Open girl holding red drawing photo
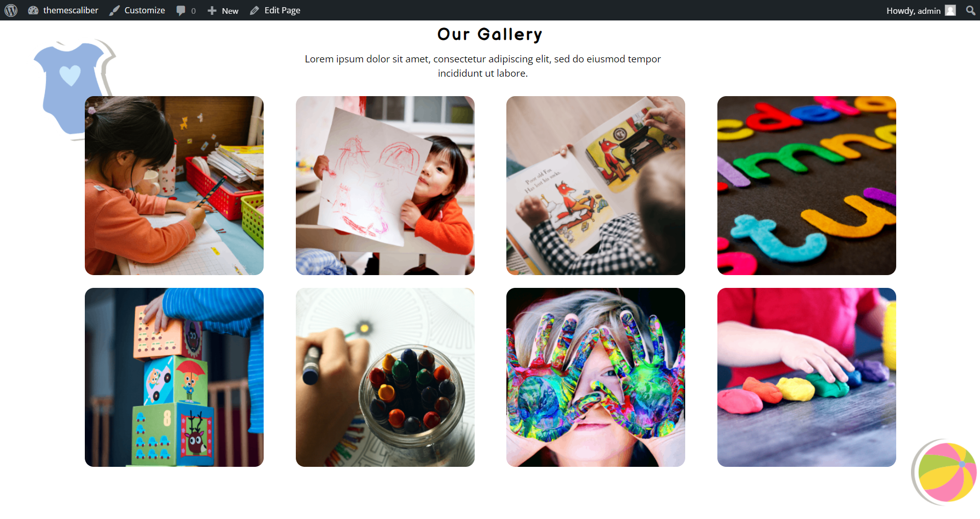The image size is (980, 519). [385, 186]
